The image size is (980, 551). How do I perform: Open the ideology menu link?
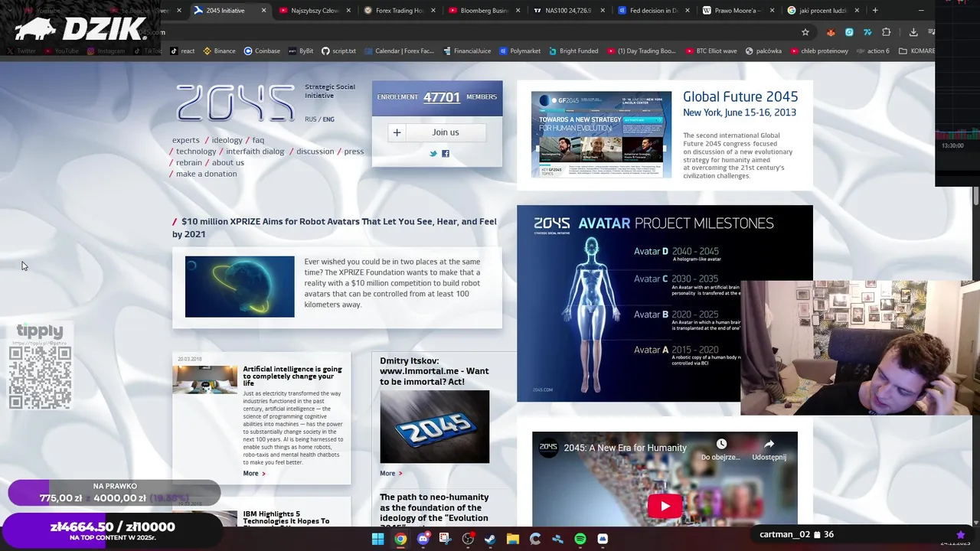click(x=227, y=140)
